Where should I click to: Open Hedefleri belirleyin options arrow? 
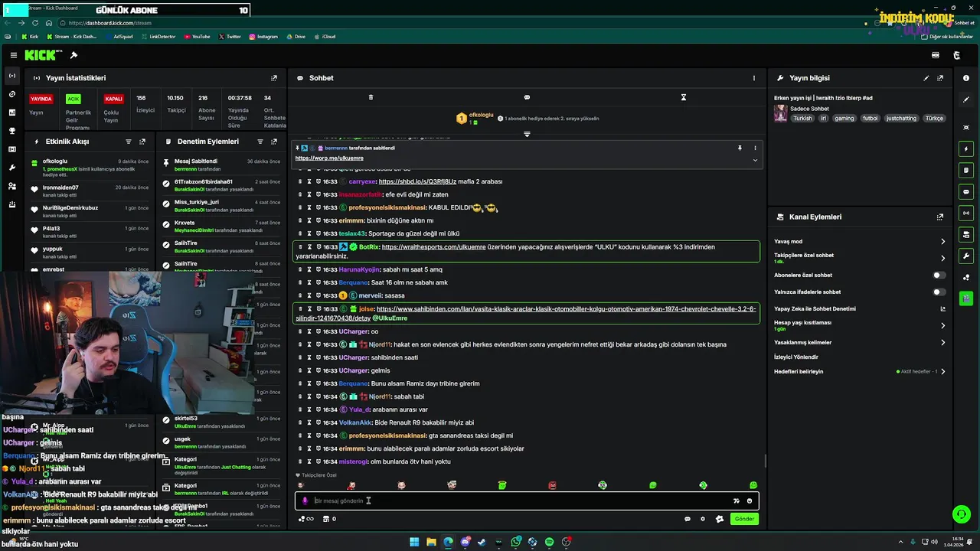click(x=942, y=372)
